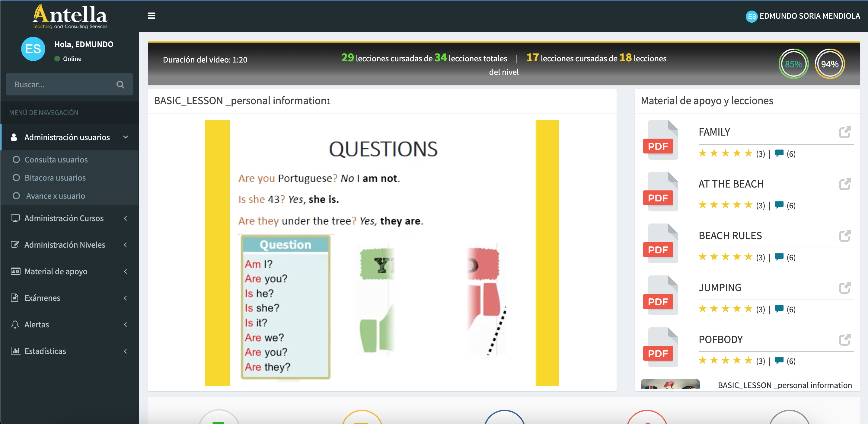Expand Alertas chevron
This screenshot has height=424, width=868.
pos(125,325)
